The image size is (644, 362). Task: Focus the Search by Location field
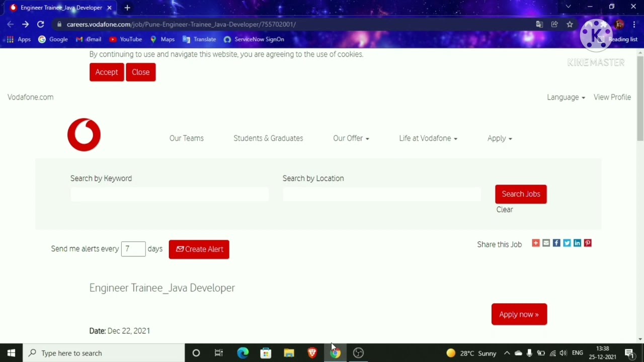pyautogui.click(x=382, y=194)
